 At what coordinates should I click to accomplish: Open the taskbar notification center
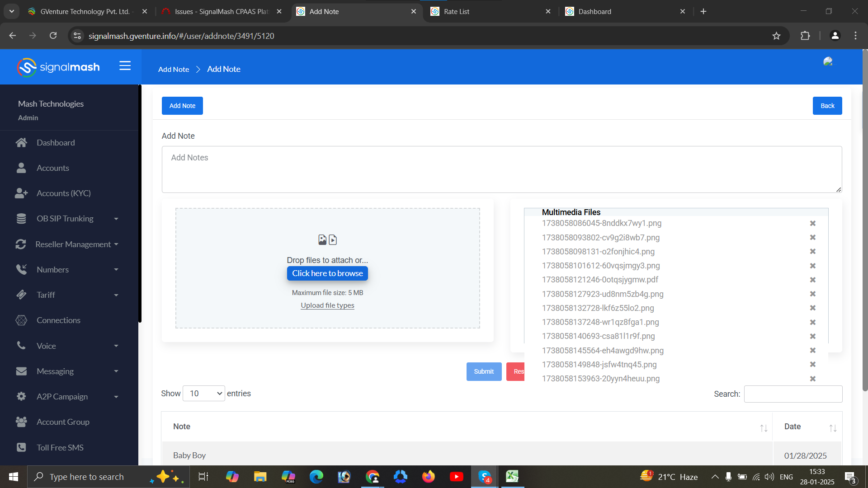(x=850, y=477)
